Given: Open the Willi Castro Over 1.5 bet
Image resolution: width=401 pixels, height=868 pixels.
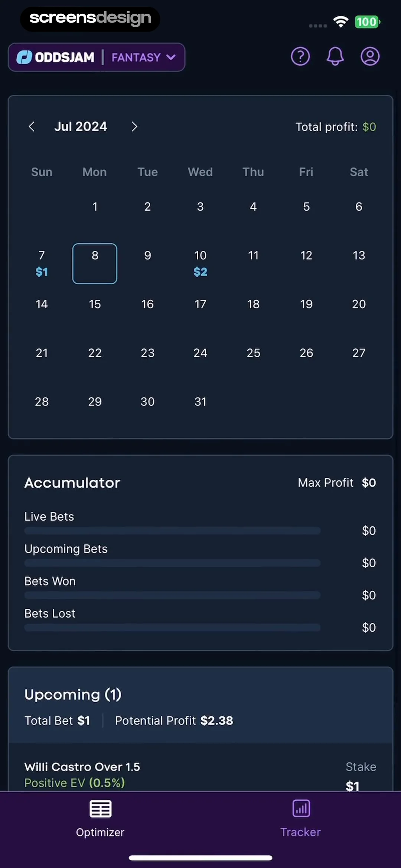Looking at the screenshot, I should click(x=82, y=767).
